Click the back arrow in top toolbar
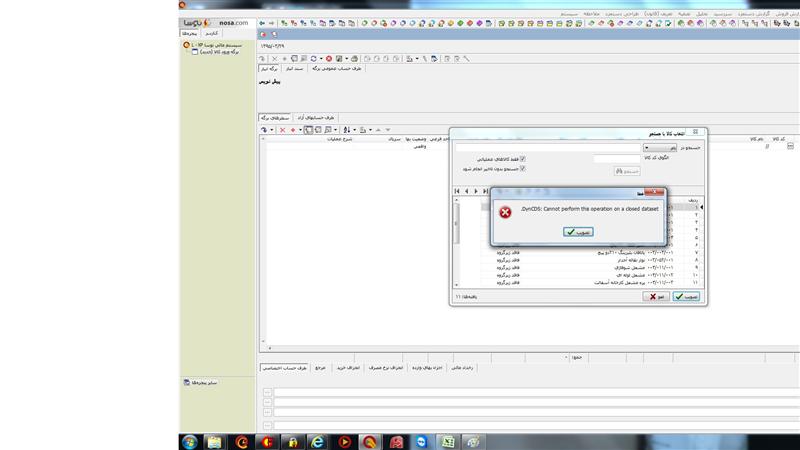The width and height of the screenshot is (800, 450). pyautogui.click(x=262, y=22)
